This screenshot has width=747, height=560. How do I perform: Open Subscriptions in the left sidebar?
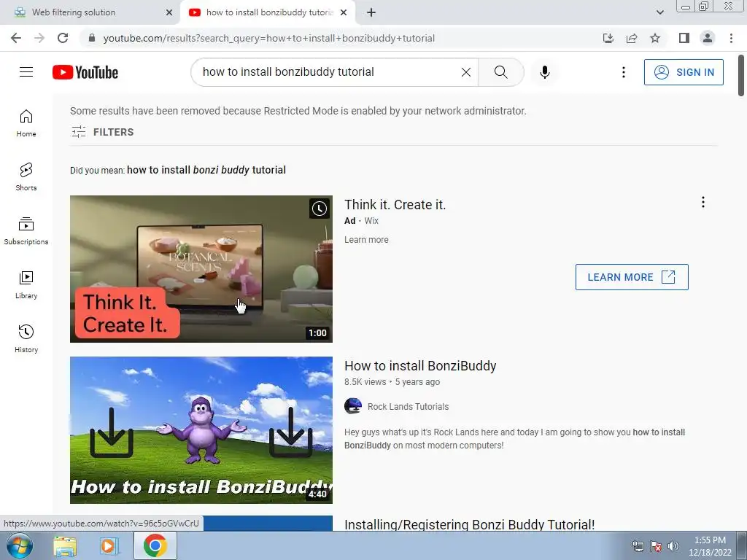coord(26,231)
